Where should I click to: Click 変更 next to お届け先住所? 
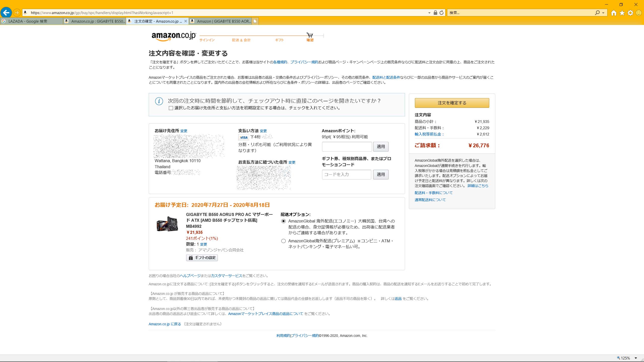(x=184, y=131)
